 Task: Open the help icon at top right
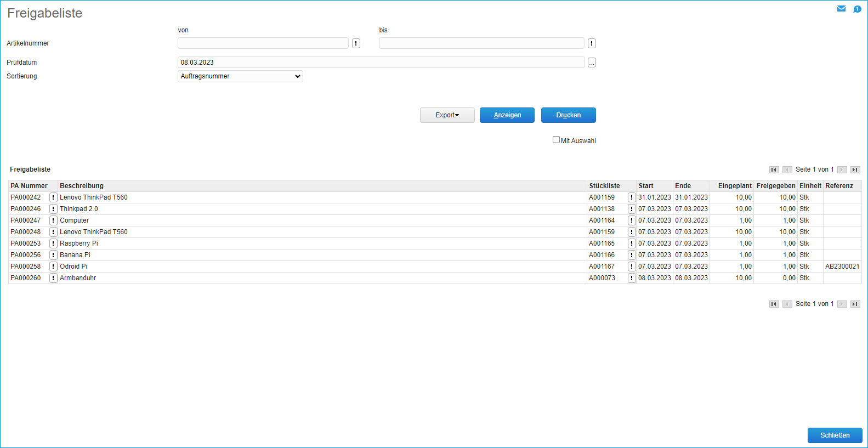857,9
